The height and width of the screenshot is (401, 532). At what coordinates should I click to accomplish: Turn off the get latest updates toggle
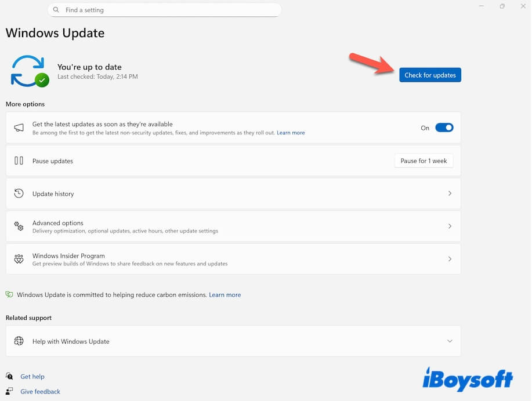(444, 128)
